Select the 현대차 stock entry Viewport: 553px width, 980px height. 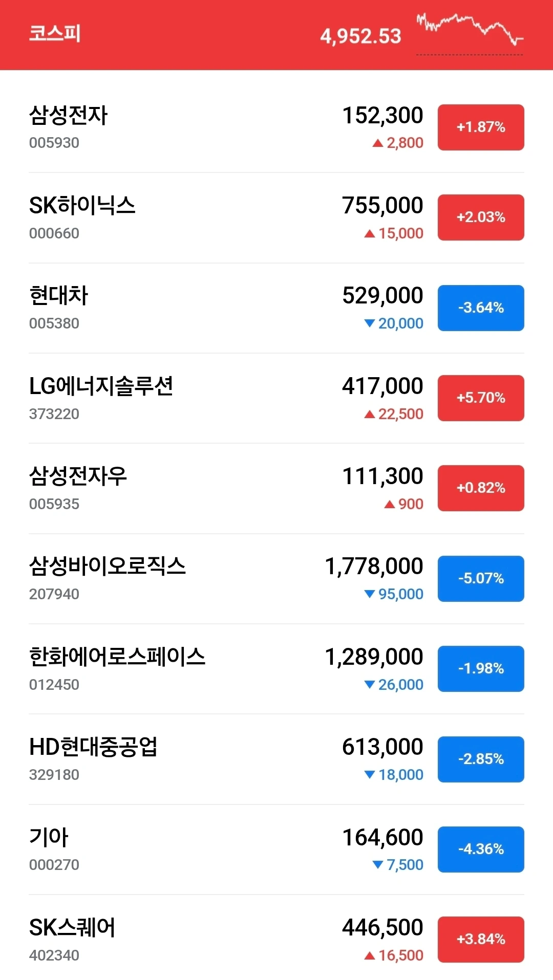276,308
